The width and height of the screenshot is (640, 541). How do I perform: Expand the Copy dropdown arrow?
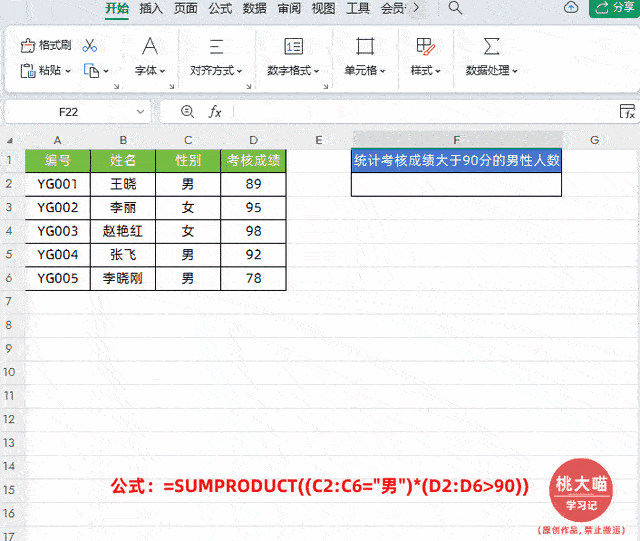tap(106, 71)
